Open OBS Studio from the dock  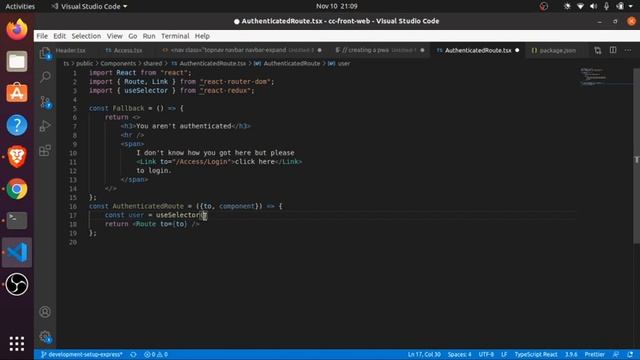[17, 284]
